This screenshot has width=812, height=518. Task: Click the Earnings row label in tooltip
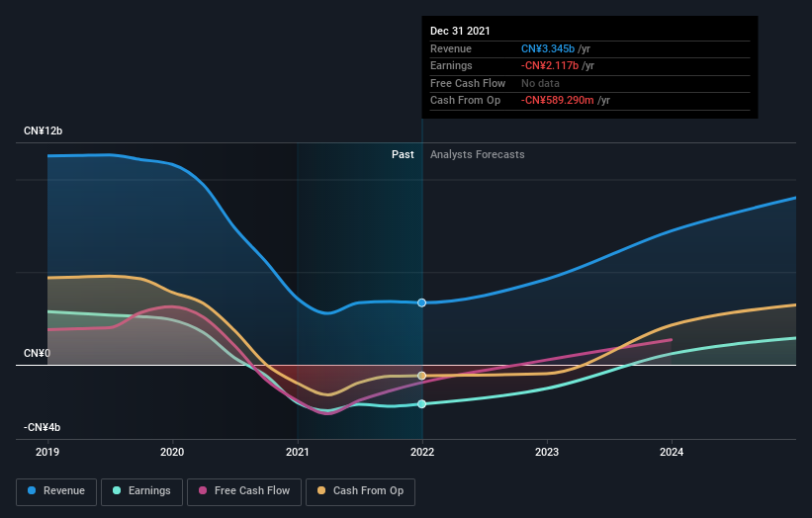pyautogui.click(x=451, y=65)
